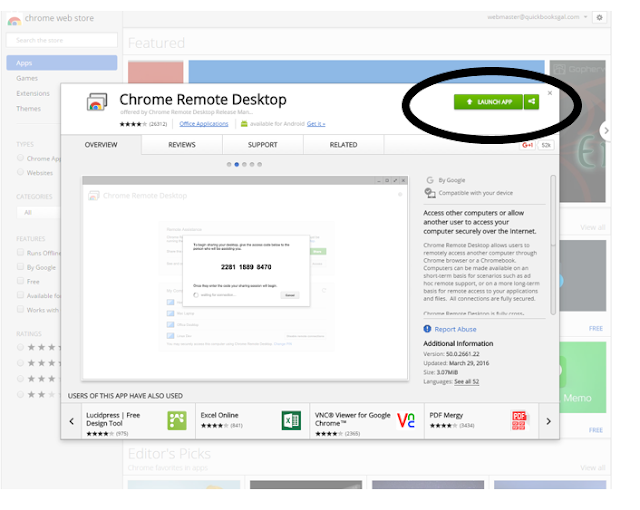Click the green Memo app tile
640x510 pixels.
[x=583, y=377]
